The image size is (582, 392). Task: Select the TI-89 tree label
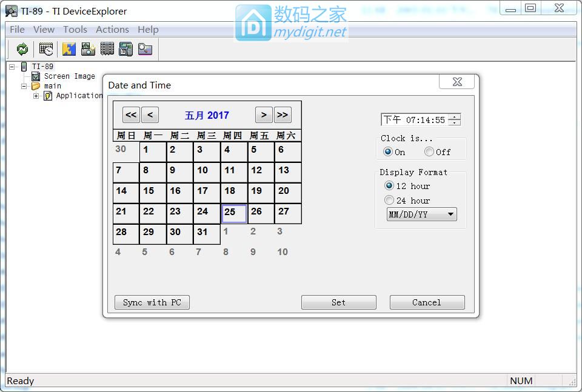tap(42, 67)
